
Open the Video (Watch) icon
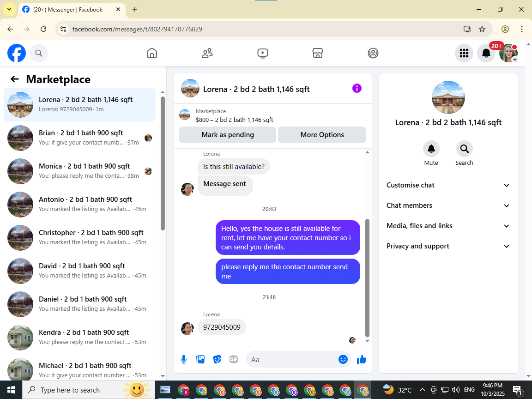263,53
